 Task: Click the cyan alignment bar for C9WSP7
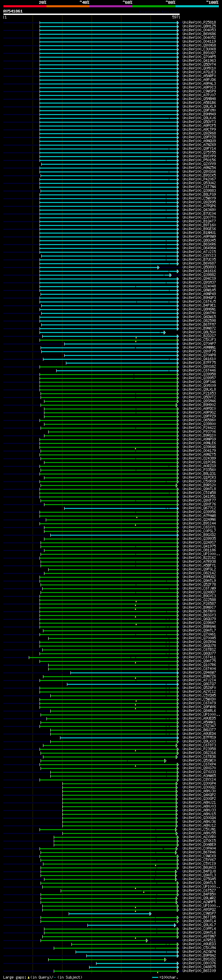110,914
